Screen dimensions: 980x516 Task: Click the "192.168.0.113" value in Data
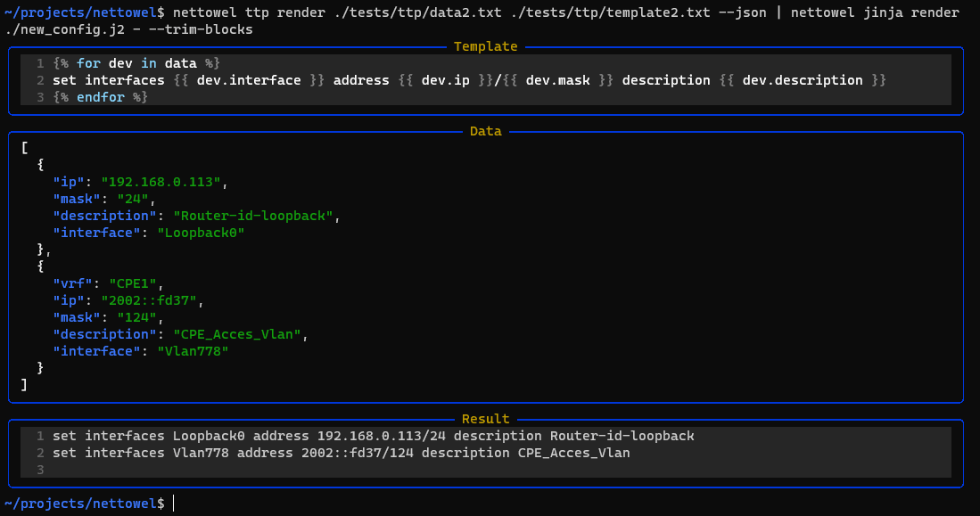pos(161,182)
